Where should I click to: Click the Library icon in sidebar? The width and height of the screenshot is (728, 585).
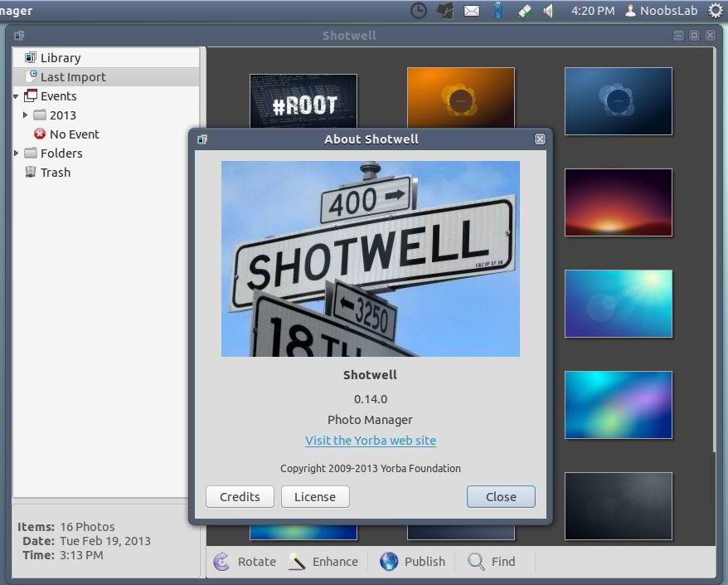[30, 57]
